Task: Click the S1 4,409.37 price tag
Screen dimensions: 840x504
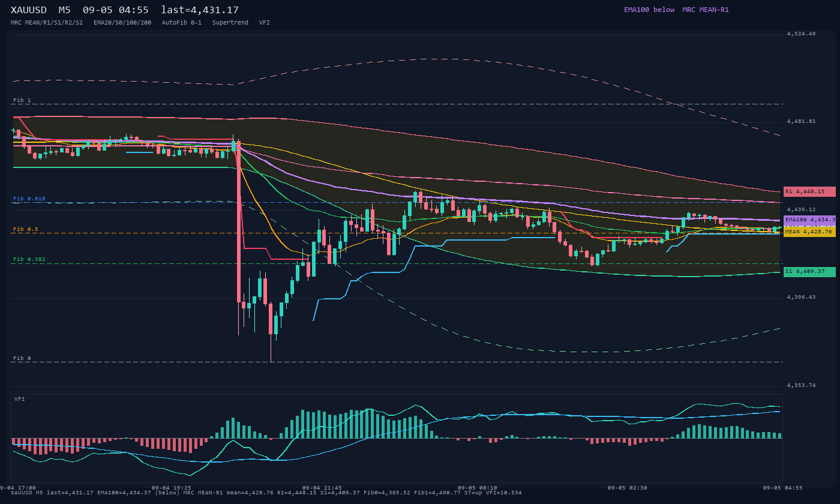Action: pos(809,272)
